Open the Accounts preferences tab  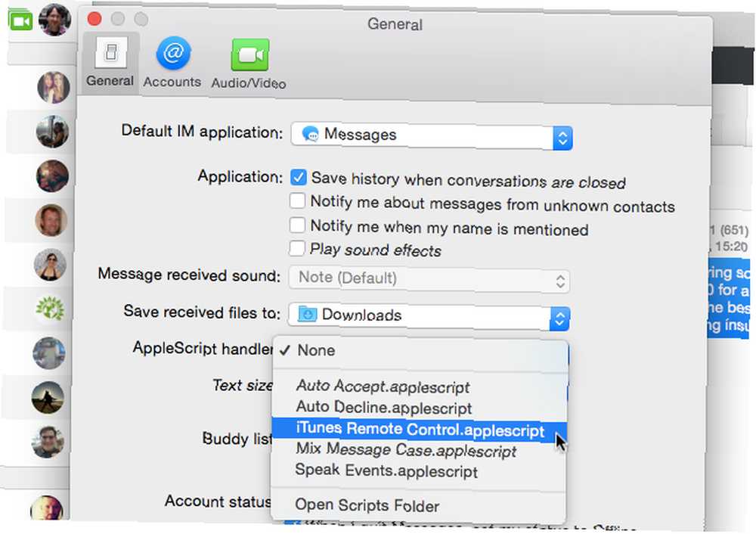[172, 63]
